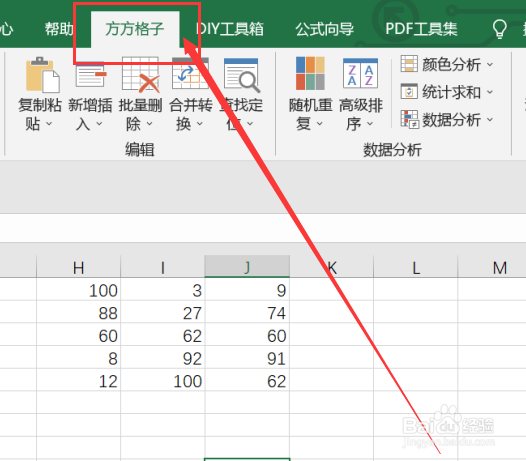The width and height of the screenshot is (526, 461).
Task: Expand the 合并转换 dropdown arrow
Action: (200, 124)
